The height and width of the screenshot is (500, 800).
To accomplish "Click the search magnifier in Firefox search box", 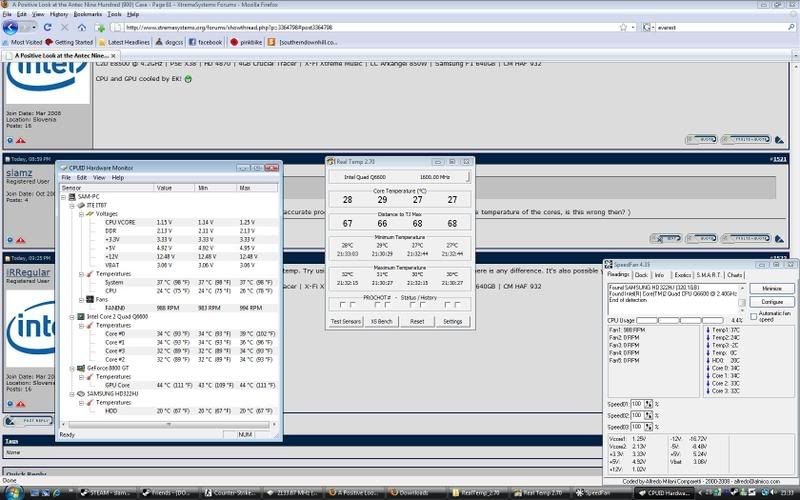I will point(791,28).
